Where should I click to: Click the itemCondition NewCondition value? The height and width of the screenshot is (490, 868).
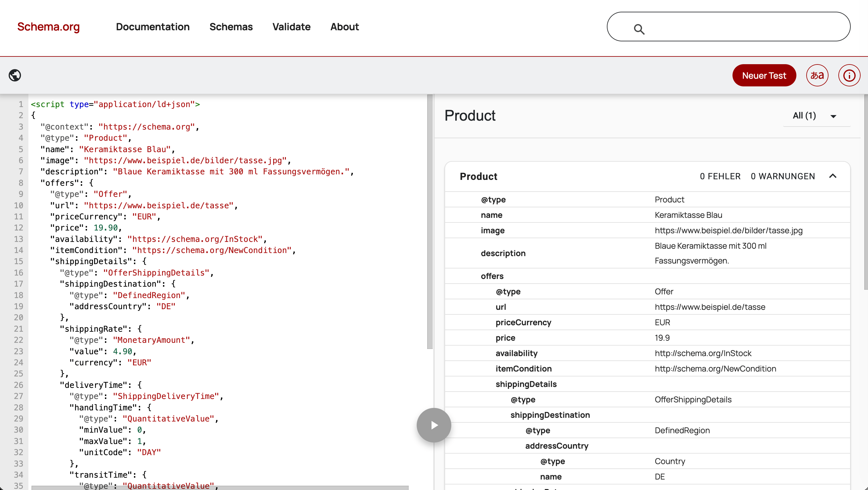(715, 369)
